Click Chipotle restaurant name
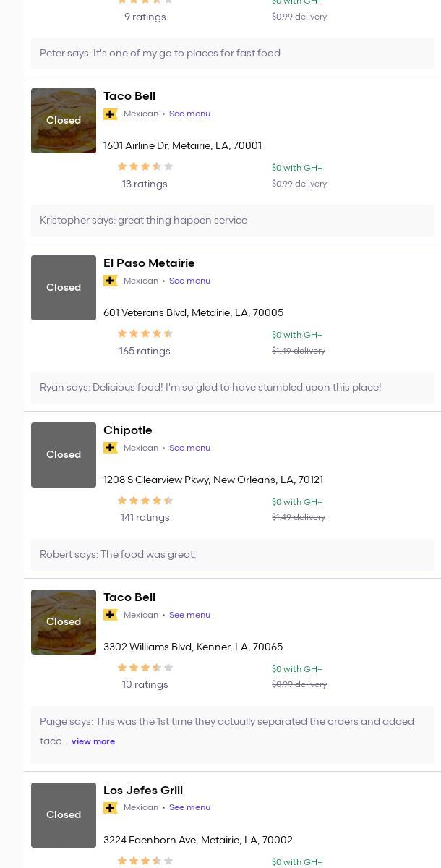This screenshot has width=441, height=868. [x=128, y=430]
